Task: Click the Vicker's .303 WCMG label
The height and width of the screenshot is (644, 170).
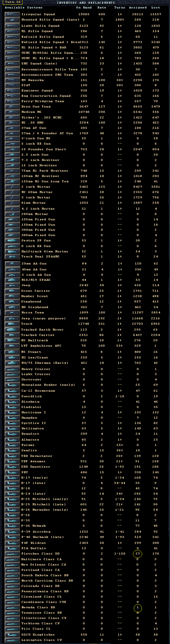Action: [x=42, y=117]
